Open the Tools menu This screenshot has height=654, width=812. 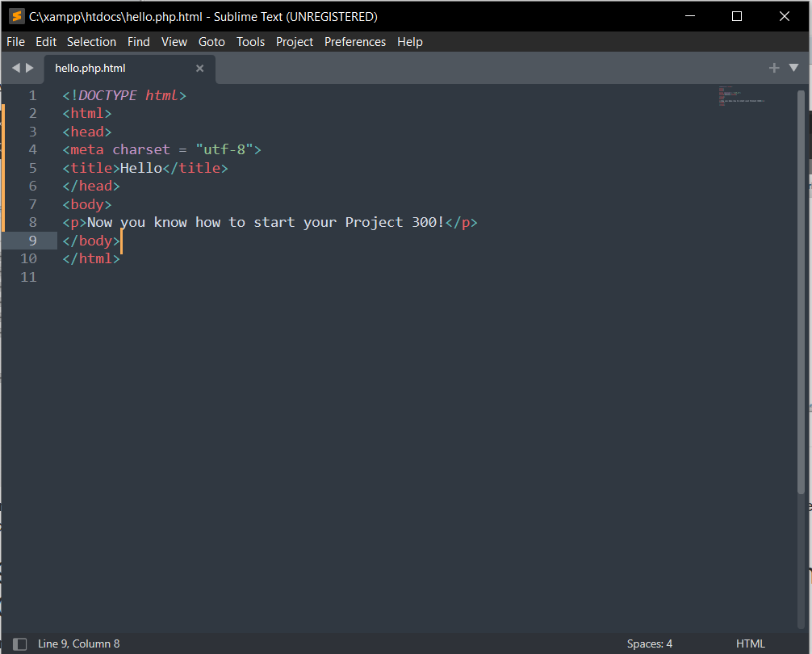(x=251, y=42)
